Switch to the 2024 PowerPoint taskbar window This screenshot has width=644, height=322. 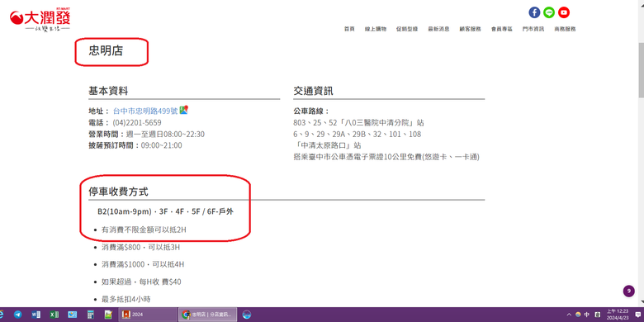coord(148,315)
